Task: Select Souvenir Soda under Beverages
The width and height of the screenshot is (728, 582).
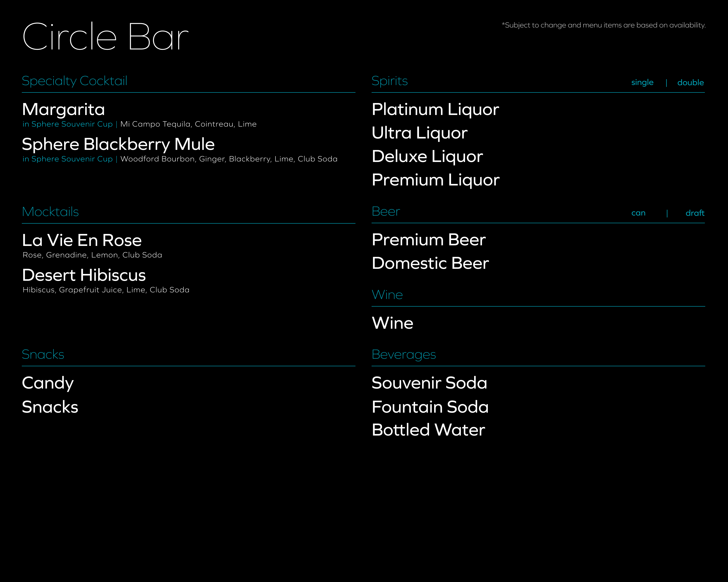Action: [429, 383]
